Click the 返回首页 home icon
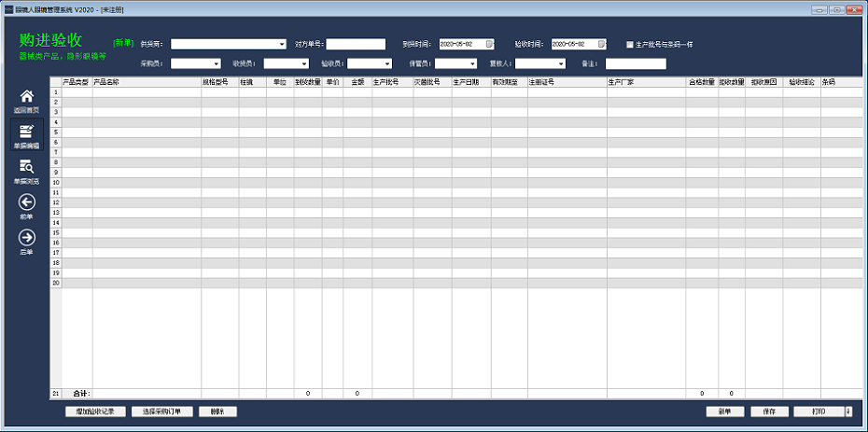This screenshot has width=868, height=432. pos(27,98)
